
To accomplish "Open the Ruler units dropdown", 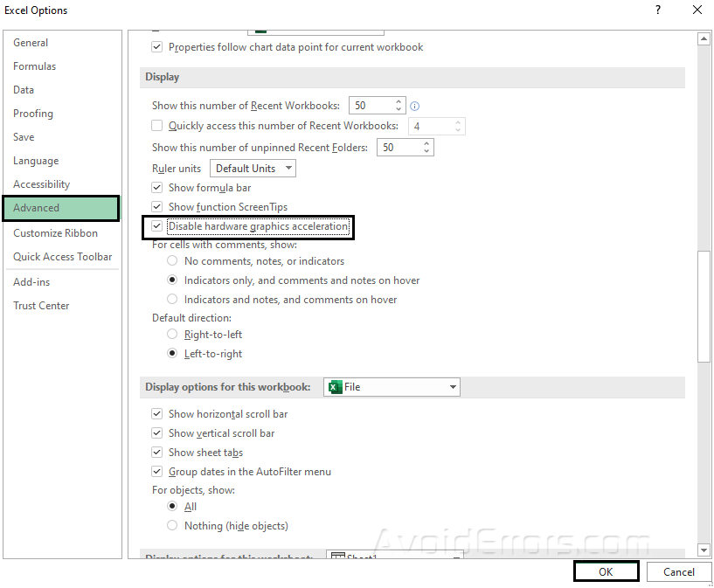I will (x=253, y=169).
